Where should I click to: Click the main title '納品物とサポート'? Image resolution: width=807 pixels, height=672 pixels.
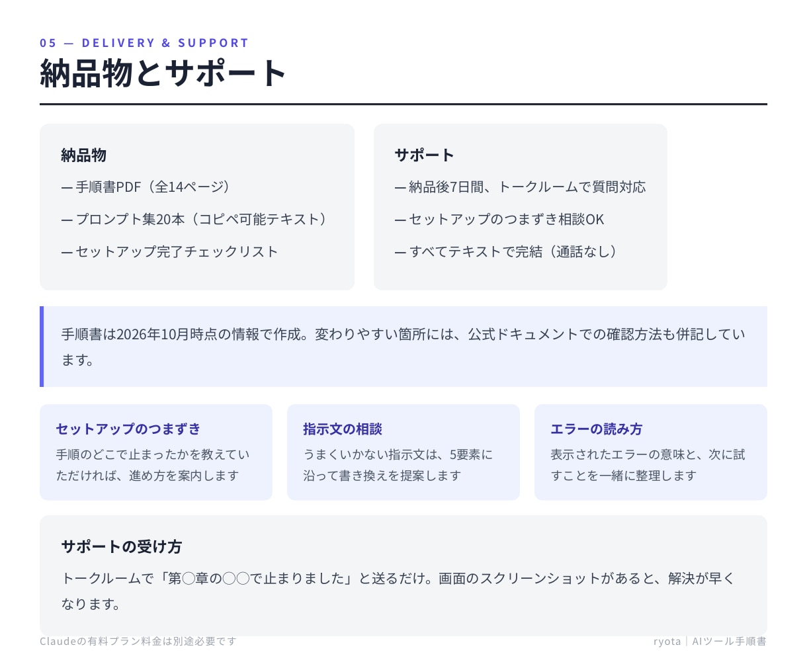tap(163, 73)
